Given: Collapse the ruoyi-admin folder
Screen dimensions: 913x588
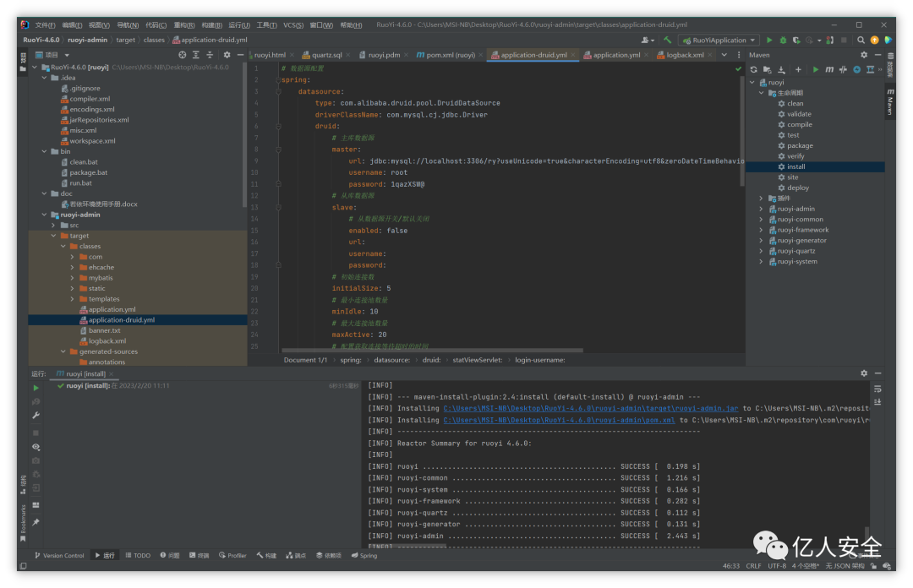Looking at the screenshot, I should pos(44,215).
